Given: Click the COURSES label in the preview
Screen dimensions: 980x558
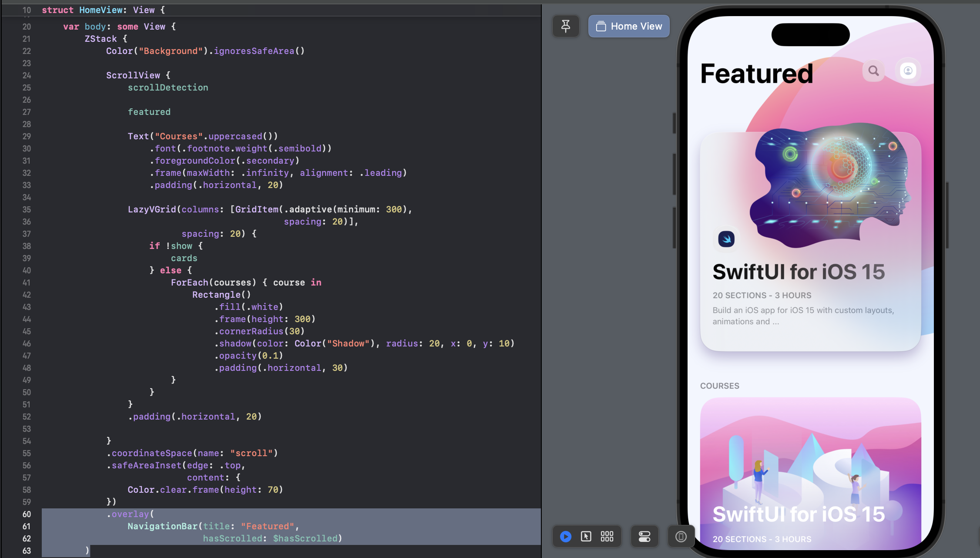Looking at the screenshot, I should pos(720,386).
